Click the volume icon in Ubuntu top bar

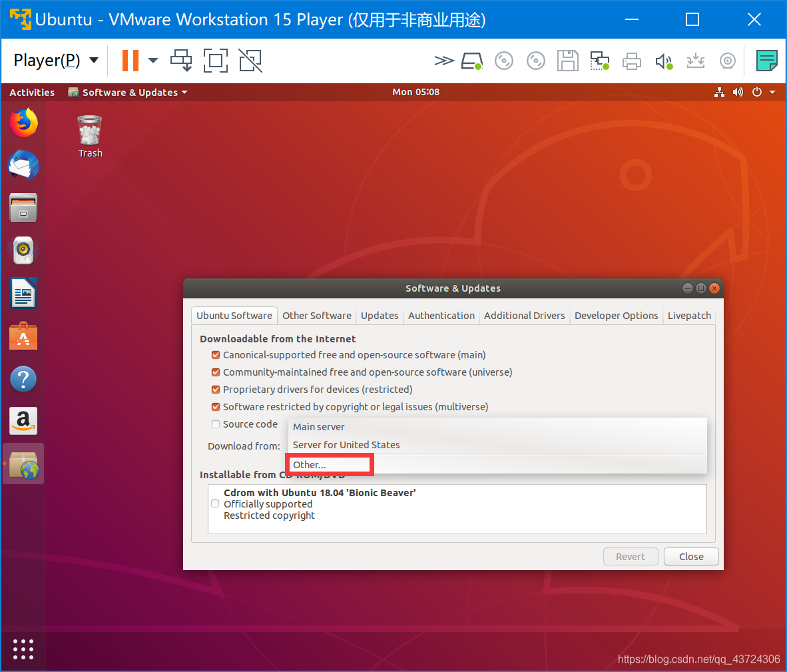pos(738,93)
